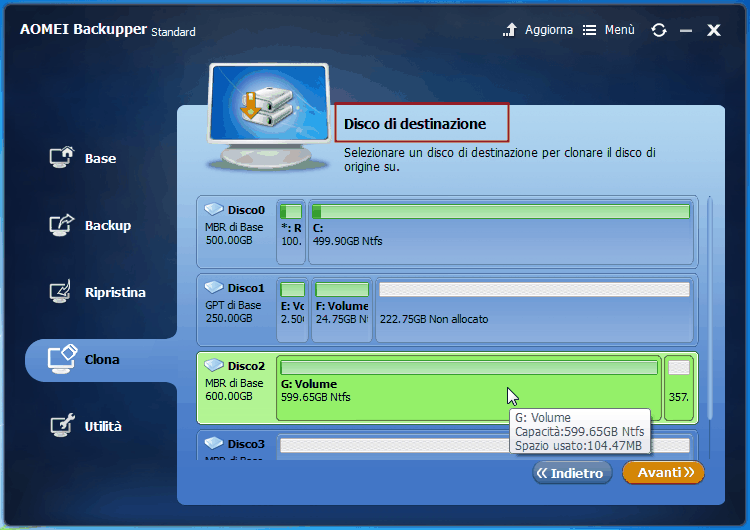Click the F: Volume usage bar

click(x=342, y=289)
